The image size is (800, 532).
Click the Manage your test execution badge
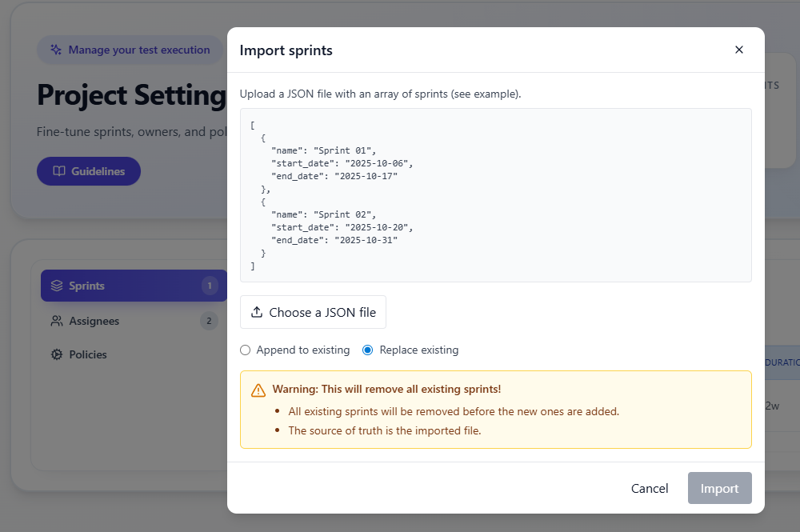click(130, 50)
